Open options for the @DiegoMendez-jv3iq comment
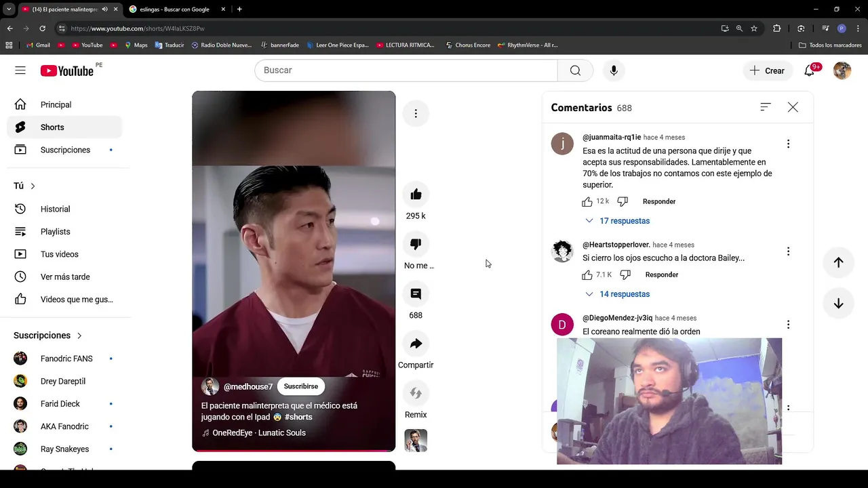The height and width of the screenshot is (488, 868). pyautogui.click(x=788, y=325)
